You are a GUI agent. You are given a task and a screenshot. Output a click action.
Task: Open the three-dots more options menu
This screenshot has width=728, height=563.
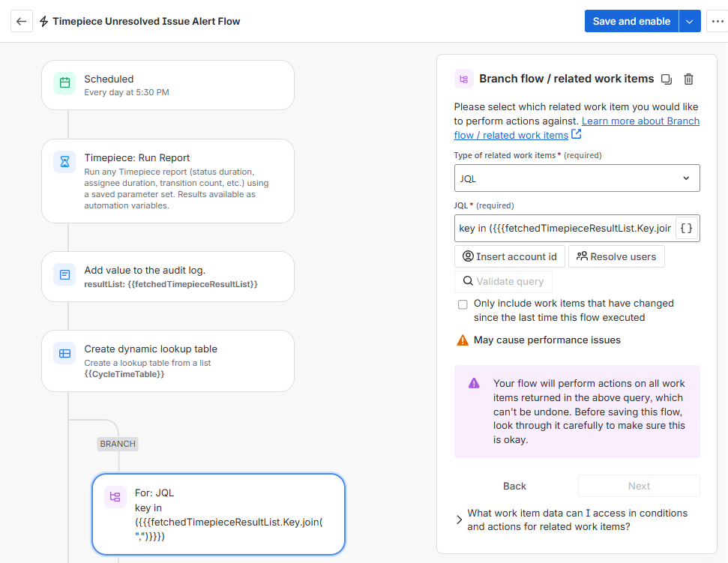718,21
